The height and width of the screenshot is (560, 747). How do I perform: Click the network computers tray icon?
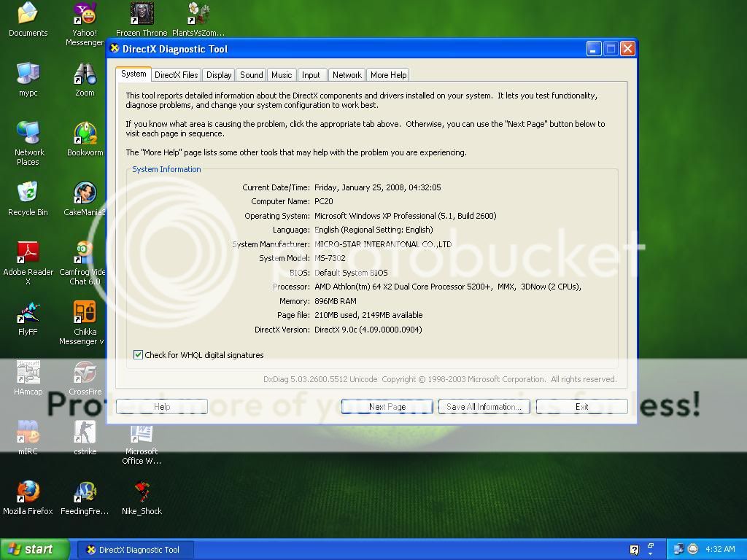pyautogui.click(x=678, y=549)
